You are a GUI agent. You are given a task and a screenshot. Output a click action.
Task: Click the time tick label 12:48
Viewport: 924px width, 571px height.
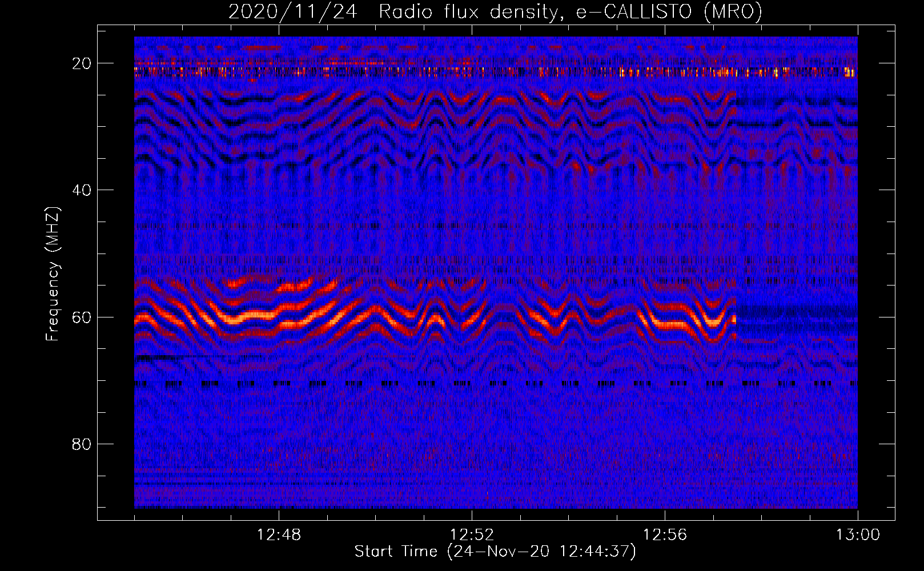[279, 535]
